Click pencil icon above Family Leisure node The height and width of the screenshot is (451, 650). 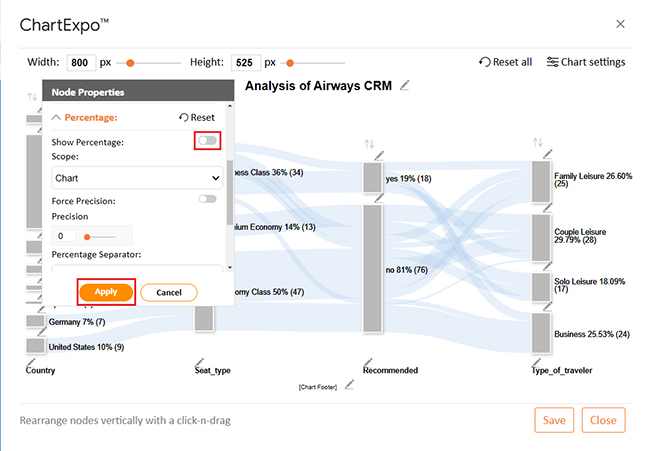point(547,155)
